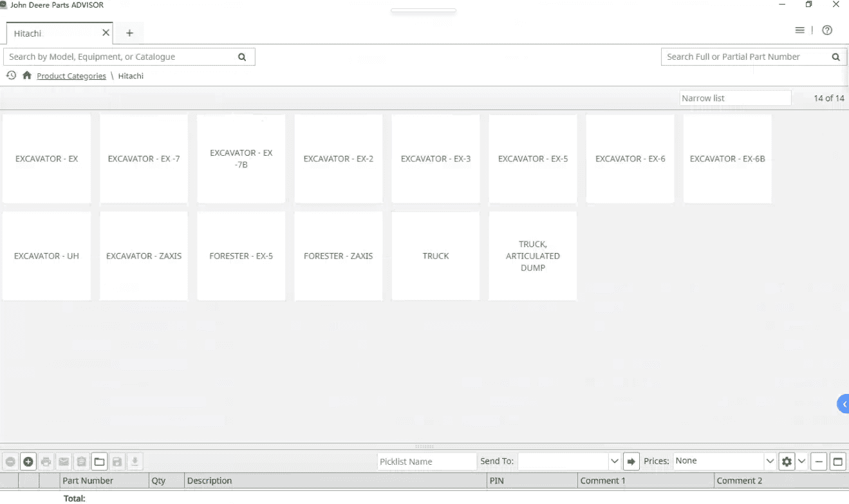The height and width of the screenshot is (504, 849).
Task: Go to the home icon in breadcrumb
Action: click(x=27, y=75)
